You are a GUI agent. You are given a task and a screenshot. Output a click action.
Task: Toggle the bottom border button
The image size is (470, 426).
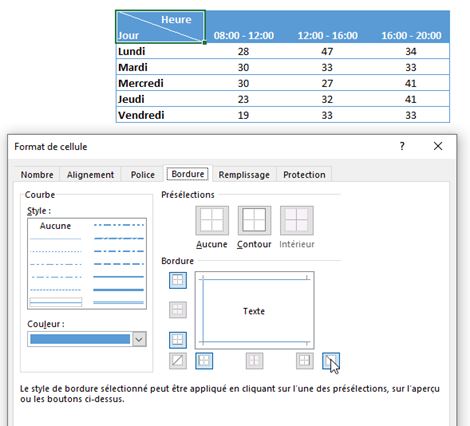point(178,340)
